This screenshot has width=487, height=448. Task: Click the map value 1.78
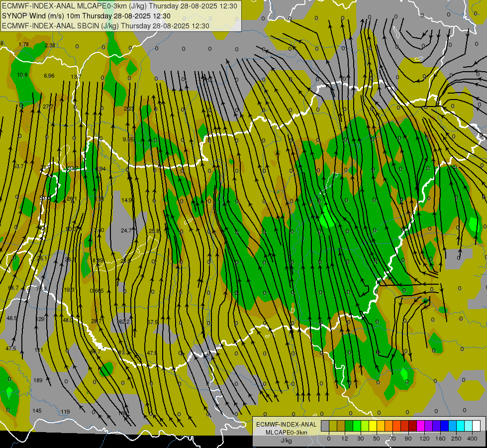[x=23, y=44]
